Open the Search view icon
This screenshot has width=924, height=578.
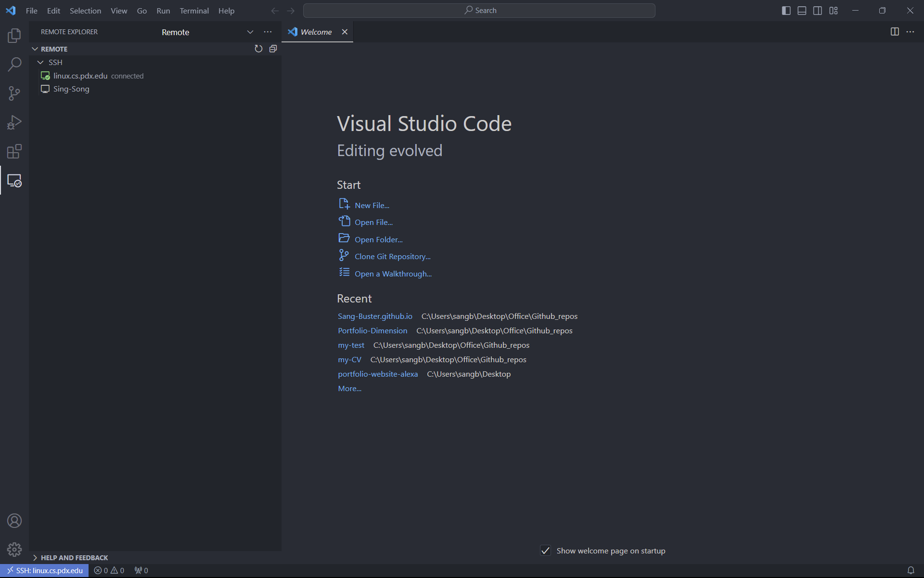(14, 64)
